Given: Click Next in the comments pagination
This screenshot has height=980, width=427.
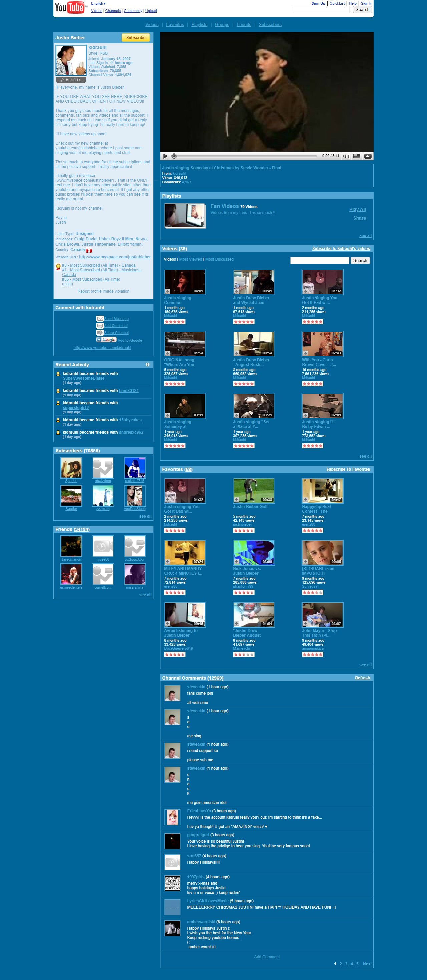Looking at the screenshot, I should pyautogui.click(x=367, y=964).
